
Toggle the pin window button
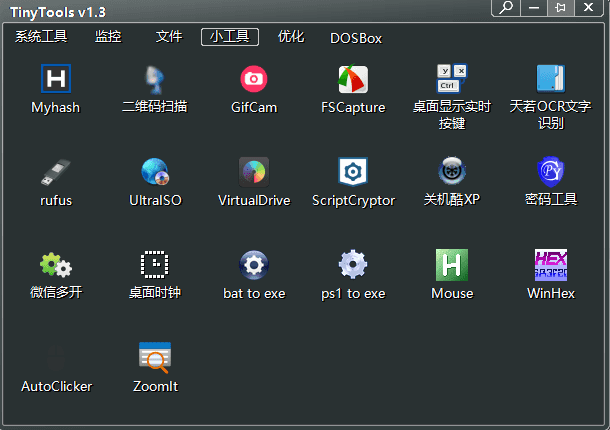pyautogui.click(x=560, y=7)
